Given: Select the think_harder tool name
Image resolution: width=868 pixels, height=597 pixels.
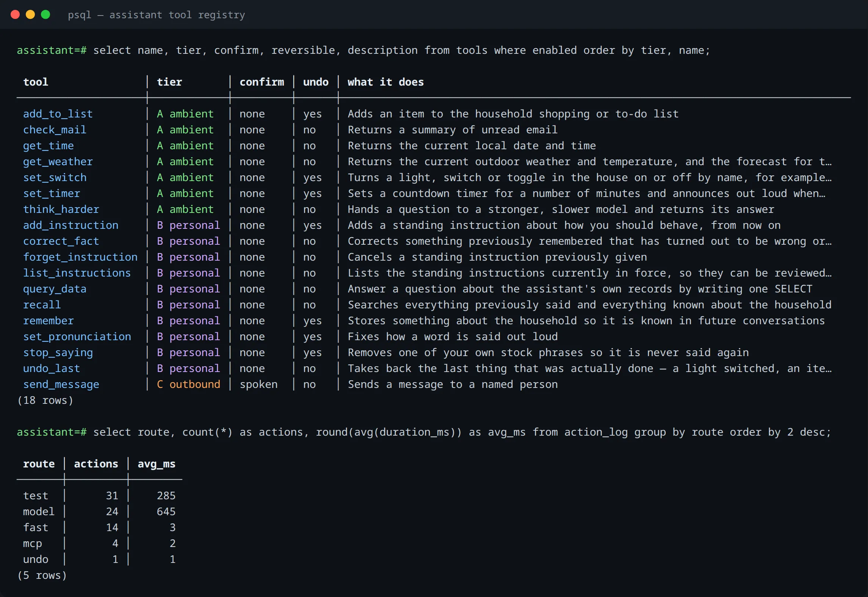Looking at the screenshot, I should tap(61, 209).
